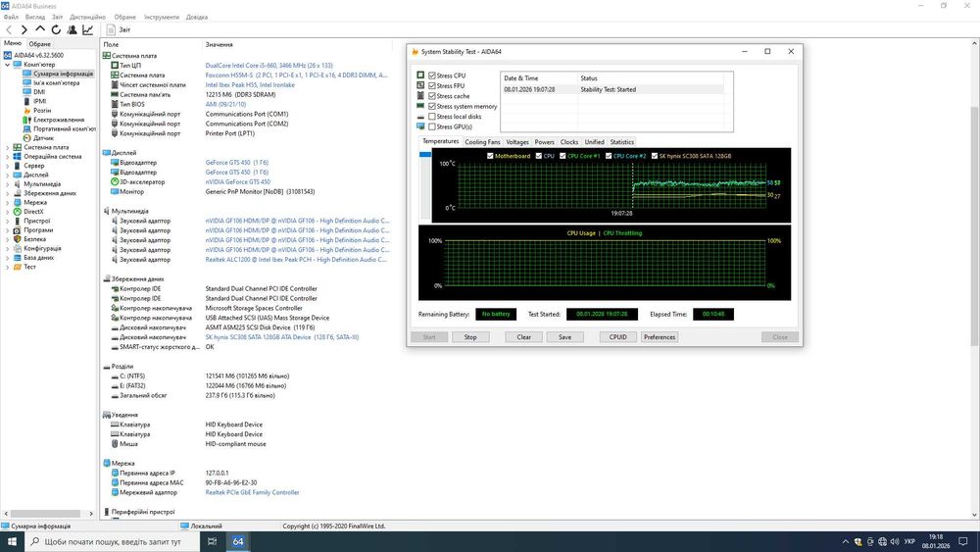Image resolution: width=980 pixels, height=552 pixels.
Task: Toggle Motherboard temperature graph checkbox
Action: [490, 156]
